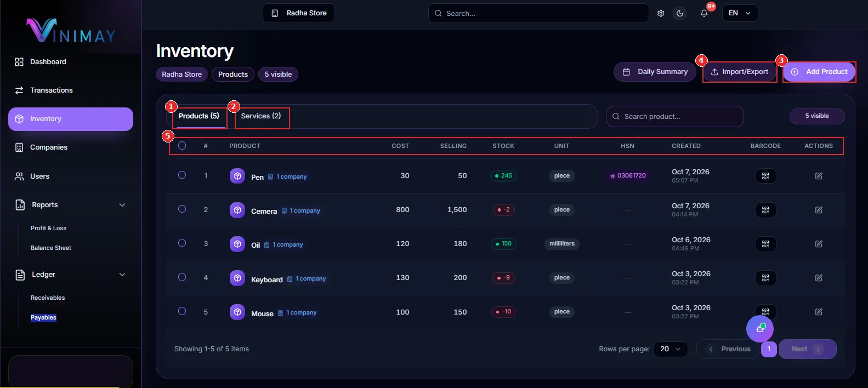Switch to the Services (2) tab

261,116
